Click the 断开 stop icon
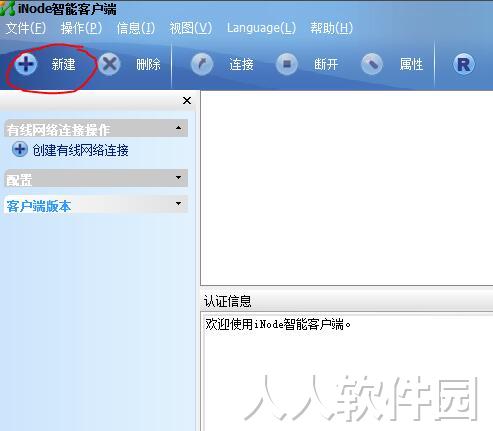493x431 pixels. (287, 64)
